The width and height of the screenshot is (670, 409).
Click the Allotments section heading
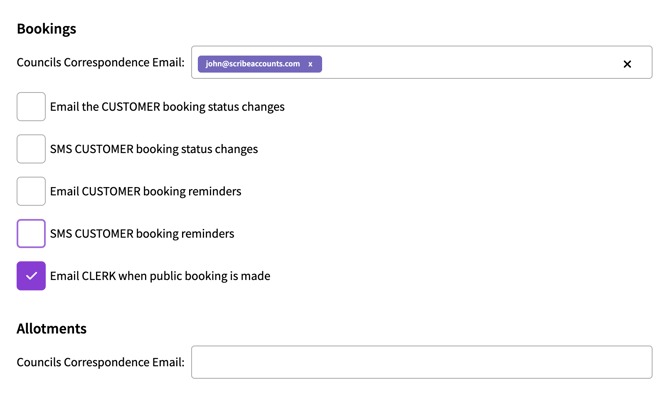pyautogui.click(x=51, y=328)
